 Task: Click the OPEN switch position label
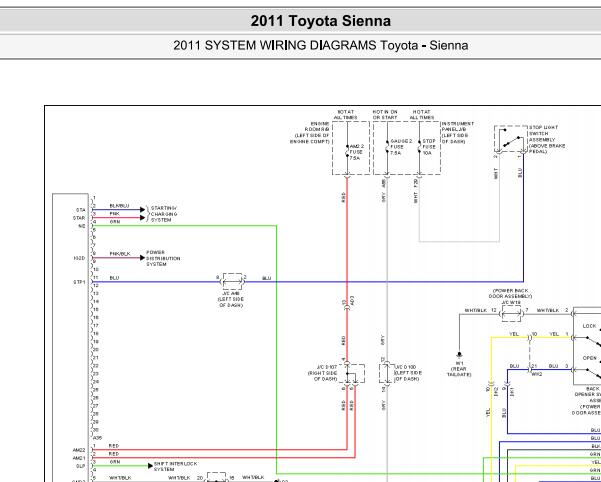589,358
